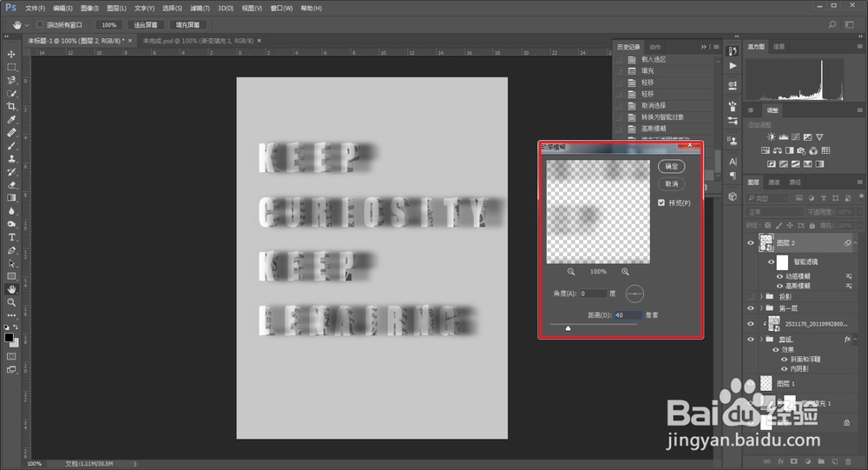
Task: Open the 文件(F) menu
Action: [35, 9]
